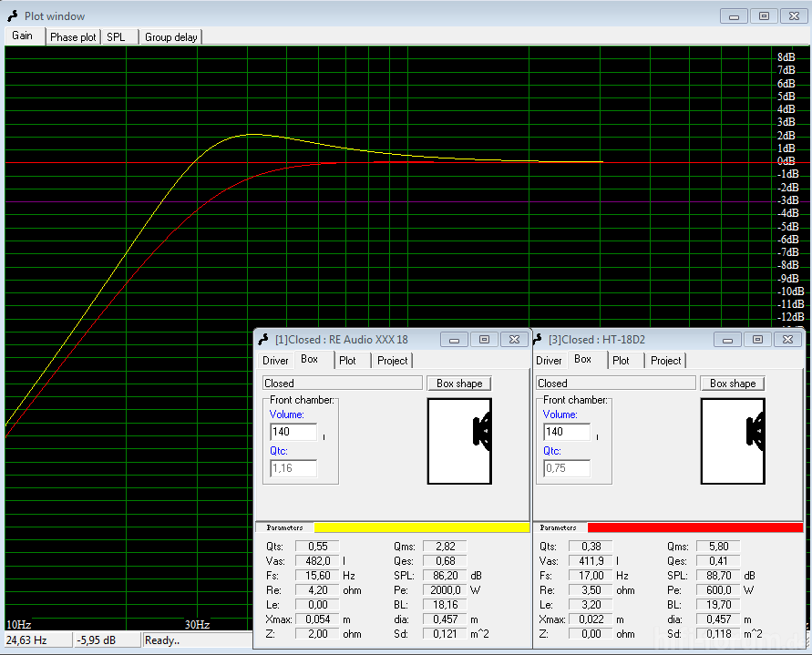
Task: Click the Volume field in HT-18D2 window
Action: click(567, 432)
